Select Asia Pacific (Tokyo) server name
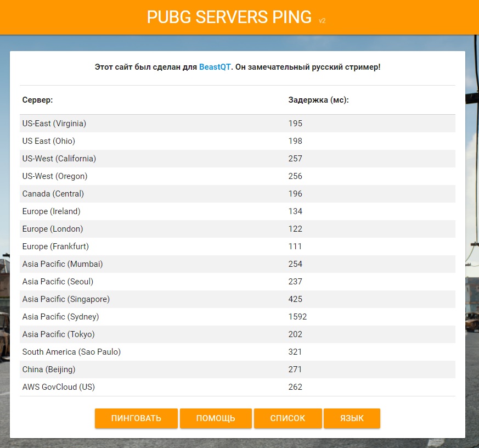The width and height of the screenshot is (479, 448). coord(58,334)
